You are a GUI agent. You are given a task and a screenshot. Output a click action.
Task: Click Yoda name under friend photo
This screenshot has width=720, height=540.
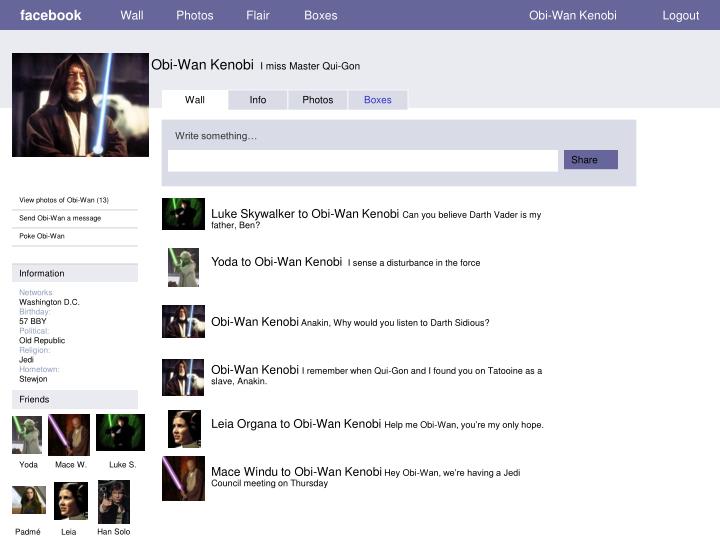28,465
